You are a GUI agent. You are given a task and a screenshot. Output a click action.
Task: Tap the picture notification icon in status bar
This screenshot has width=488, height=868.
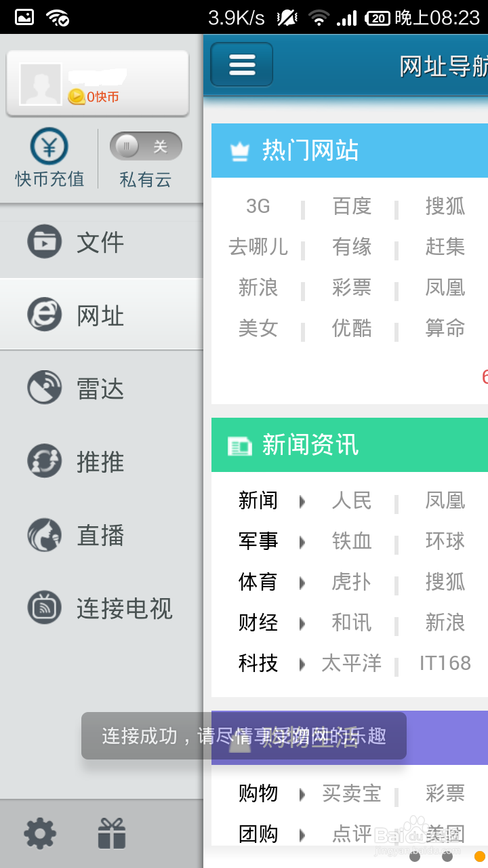(24, 18)
